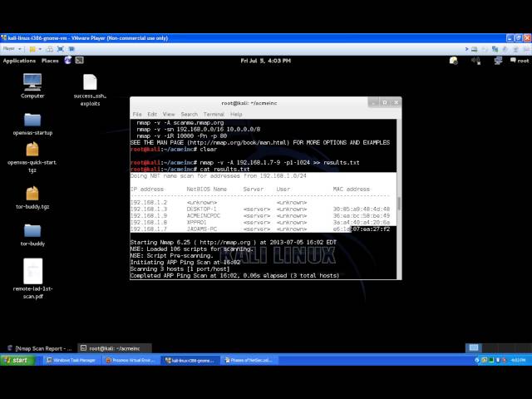Switch to Proxmox Virtual Environment taskbar button

pos(131,360)
